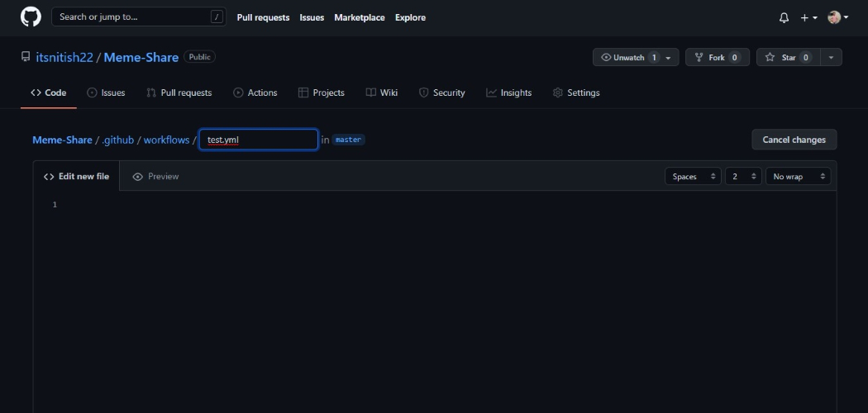This screenshot has width=868, height=413.
Task: Click the master branch label
Action: tap(348, 140)
